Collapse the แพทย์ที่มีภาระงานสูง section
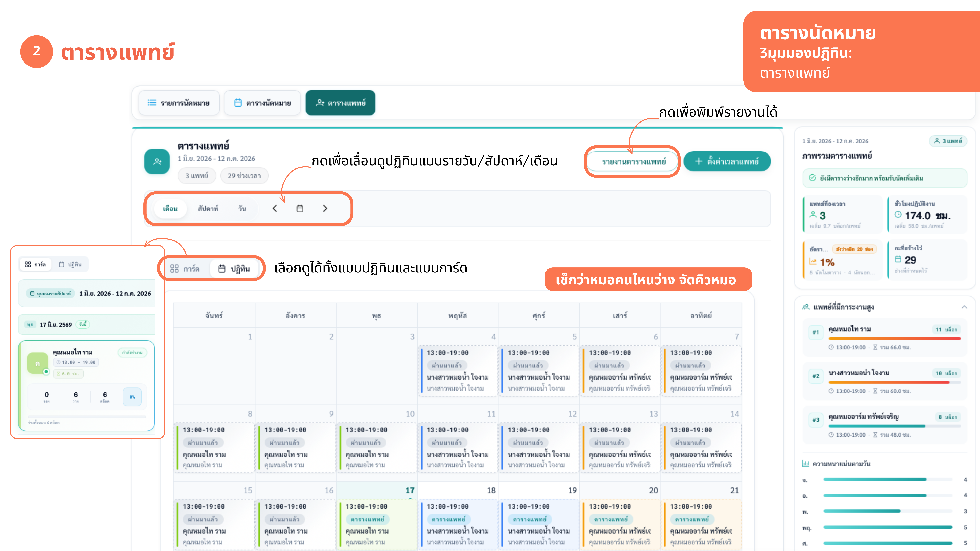The image size is (980, 551). point(964,307)
